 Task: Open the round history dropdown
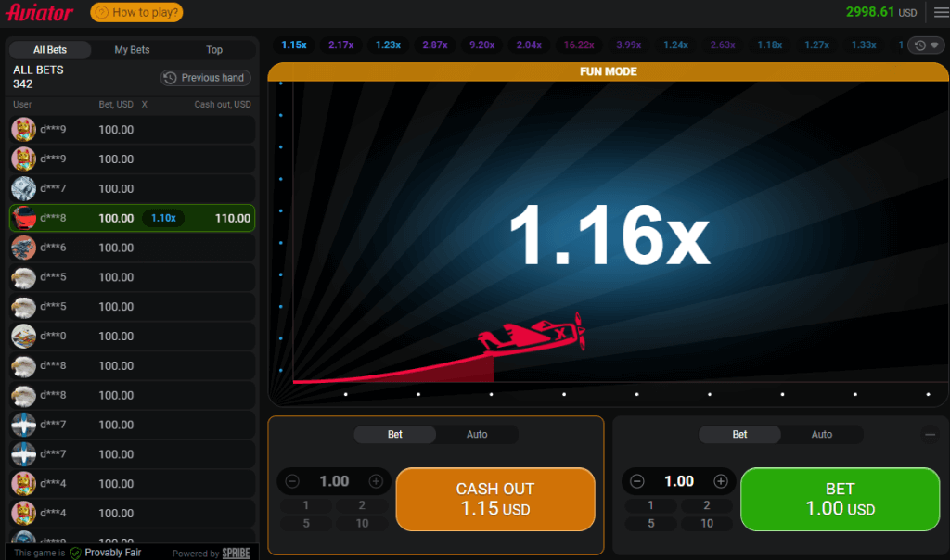click(924, 45)
